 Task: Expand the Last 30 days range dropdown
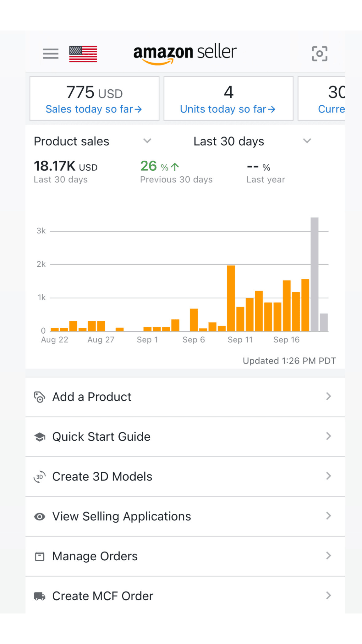click(307, 141)
